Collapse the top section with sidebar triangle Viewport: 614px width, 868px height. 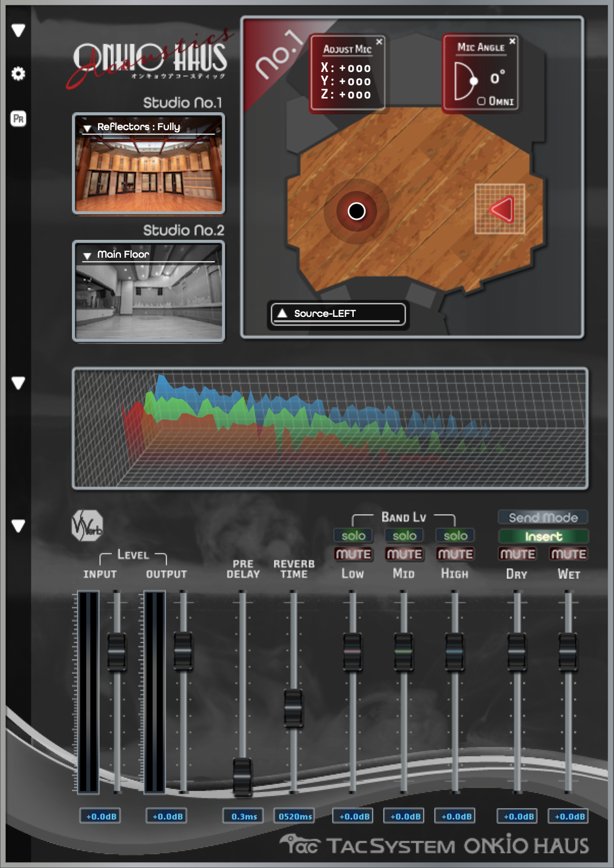pyautogui.click(x=18, y=30)
